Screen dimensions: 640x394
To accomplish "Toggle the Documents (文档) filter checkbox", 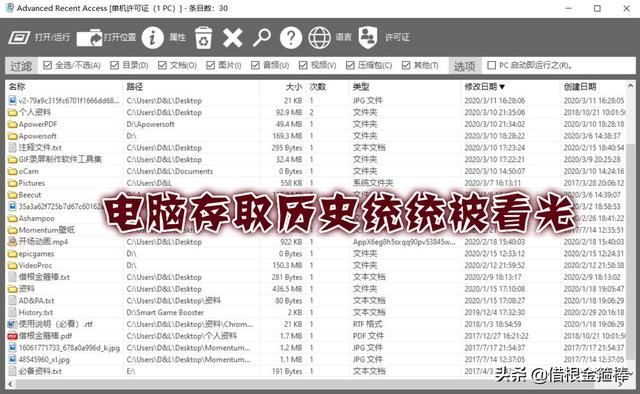I will coord(162,65).
